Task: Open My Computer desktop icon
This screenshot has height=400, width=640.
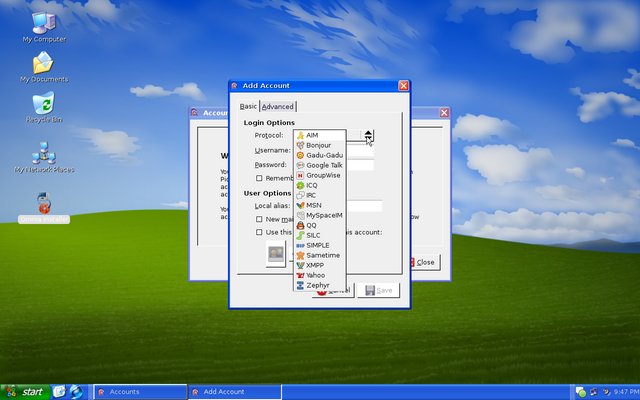Action: 44,27
